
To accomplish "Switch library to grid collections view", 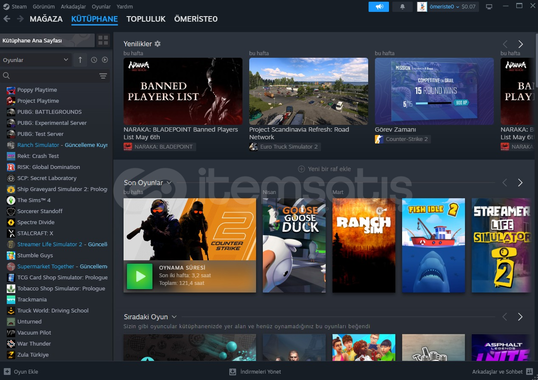I will click(103, 40).
